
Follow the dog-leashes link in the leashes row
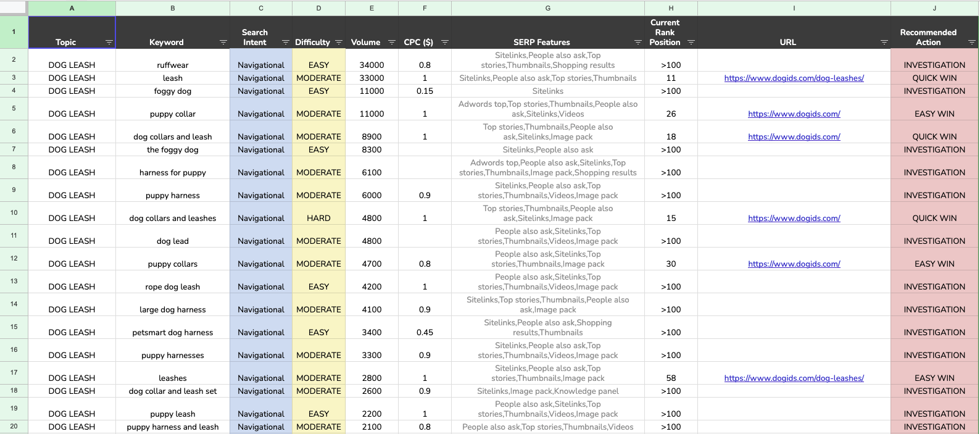coord(794,378)
